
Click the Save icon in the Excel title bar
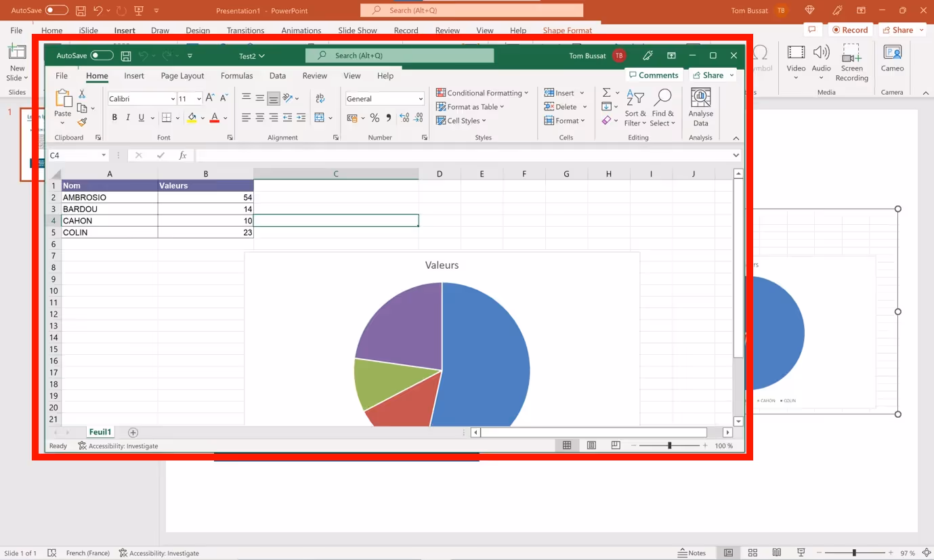(125, 56)
